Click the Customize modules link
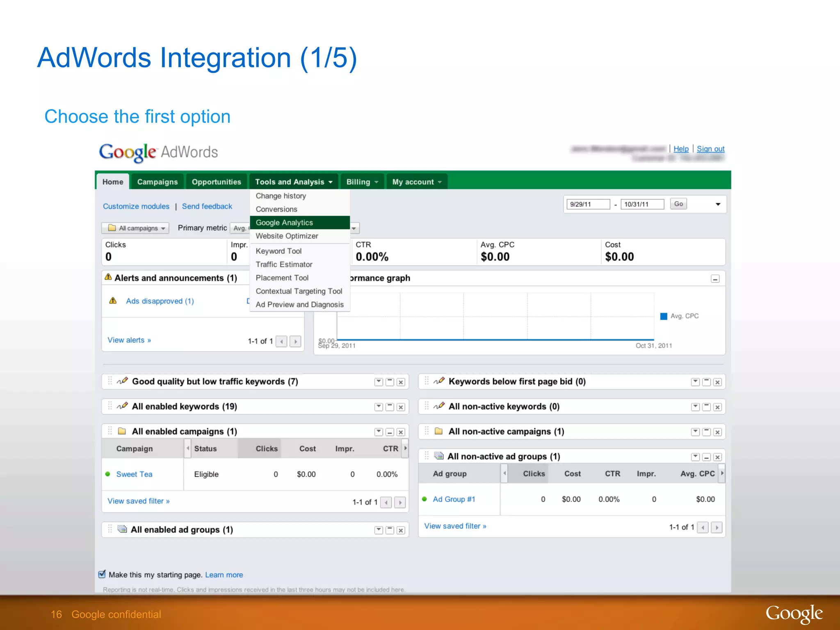This screenshot has height=630, width=840. 136,206
